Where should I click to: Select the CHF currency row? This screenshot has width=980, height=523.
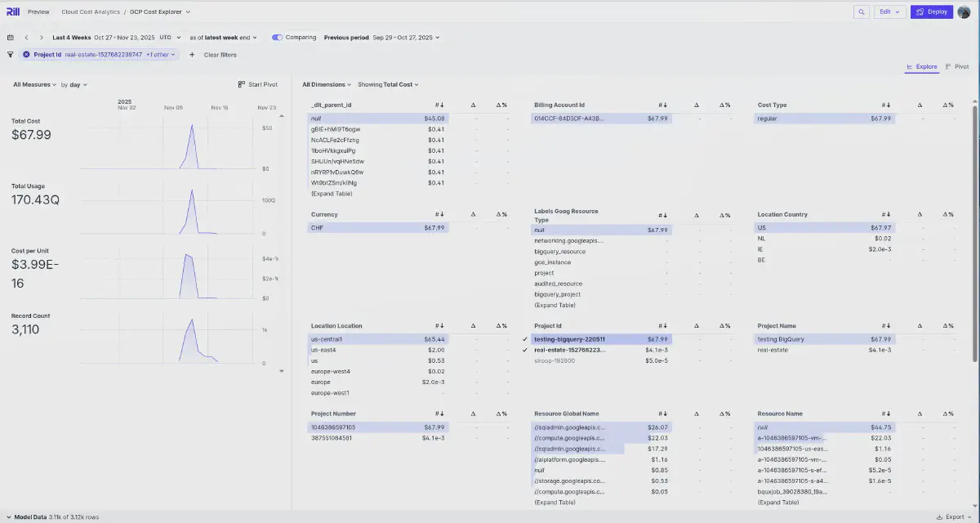tap(378, 228)
